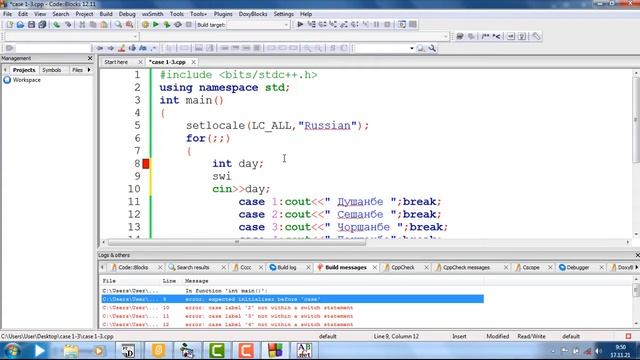Click the Build and run icon
640x360 pixels.
(x=167, y=25)
